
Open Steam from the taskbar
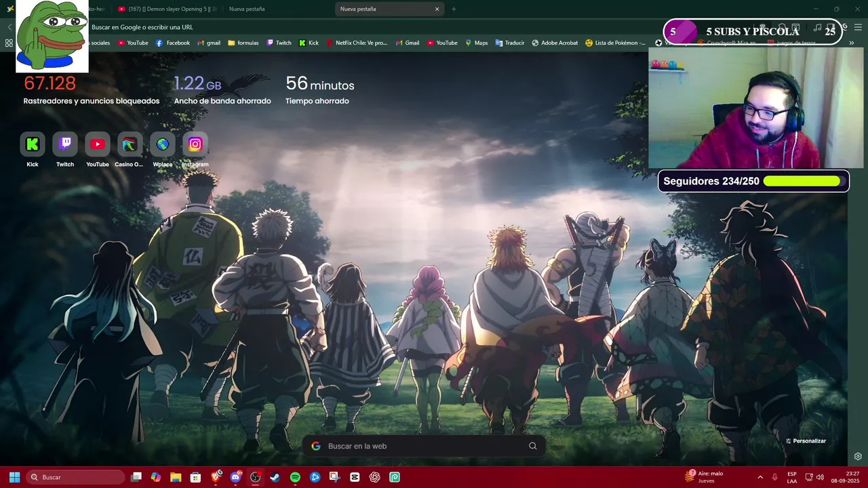275,477
